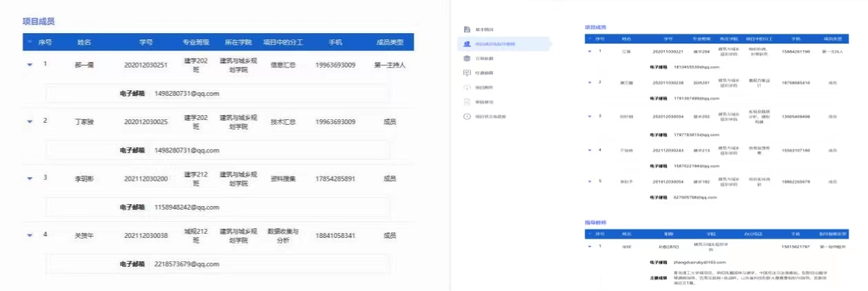The image size is (868, 291).
Task: Click the 项目成员与指导教师 people icon
Action: [x=467, y=44]
